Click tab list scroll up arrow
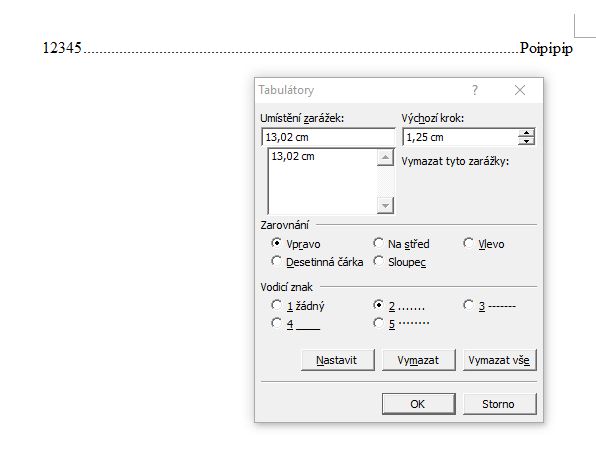The width and height of the screenshot is (596, 462). pyautogui.click(x=385, y=157)
